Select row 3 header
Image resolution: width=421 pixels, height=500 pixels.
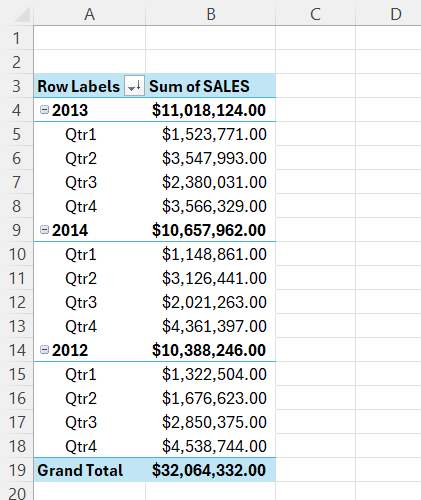point(17,86)
